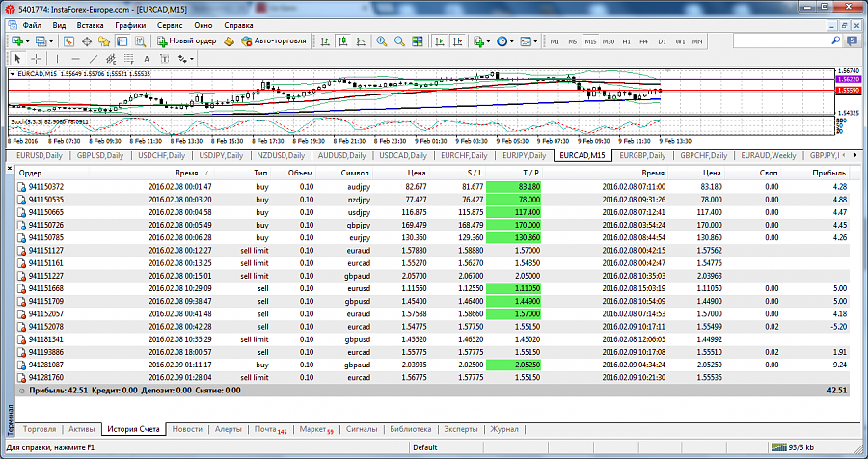The image size is (868, 459).
Task: Select the text tool A
Action: 147,58
